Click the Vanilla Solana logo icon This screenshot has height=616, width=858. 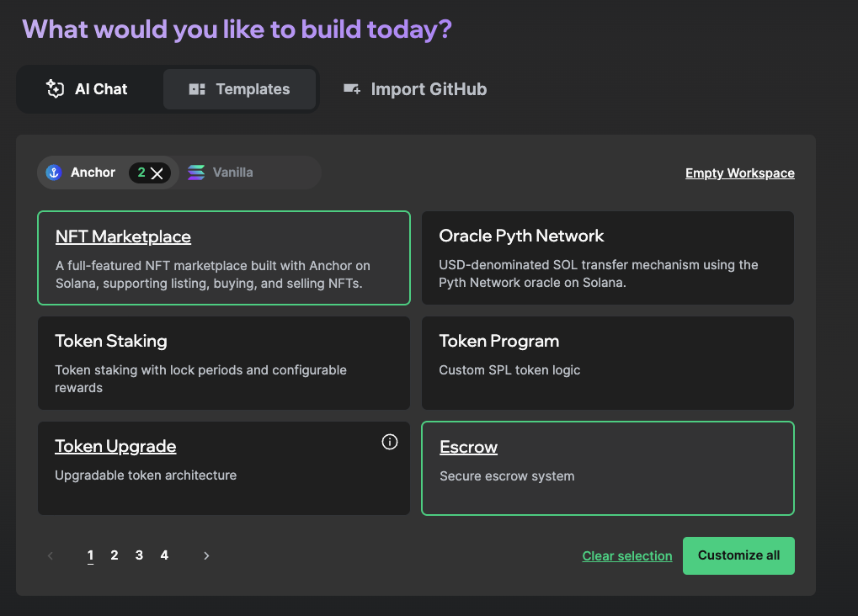point(196,173)
